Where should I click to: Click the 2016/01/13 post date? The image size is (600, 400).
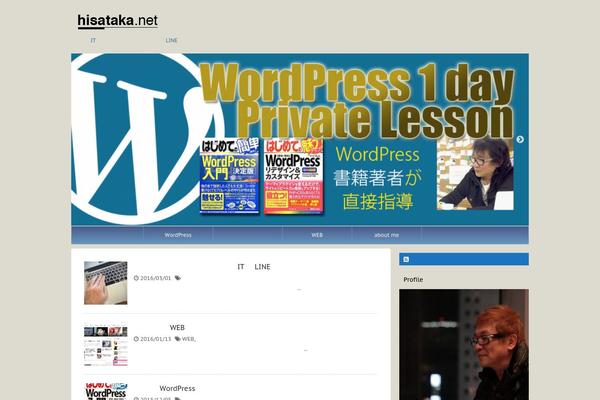pos(155,339)
